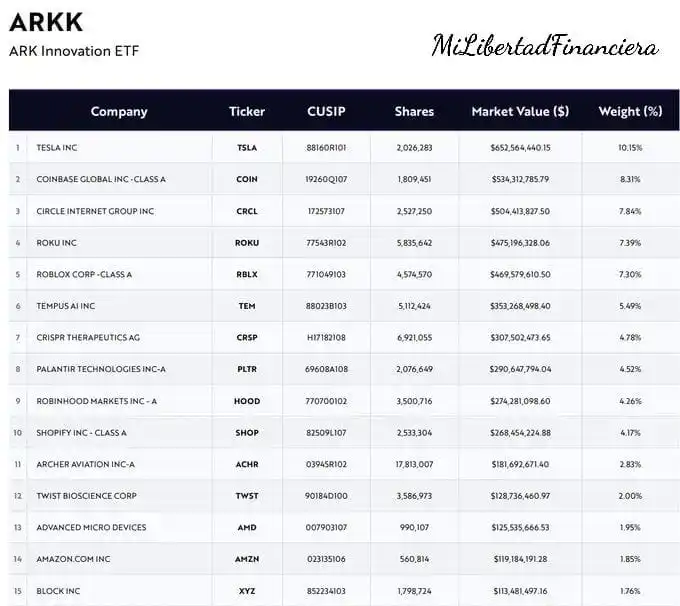
Task: Select CUSIP value H17182108
Action: 326,337
